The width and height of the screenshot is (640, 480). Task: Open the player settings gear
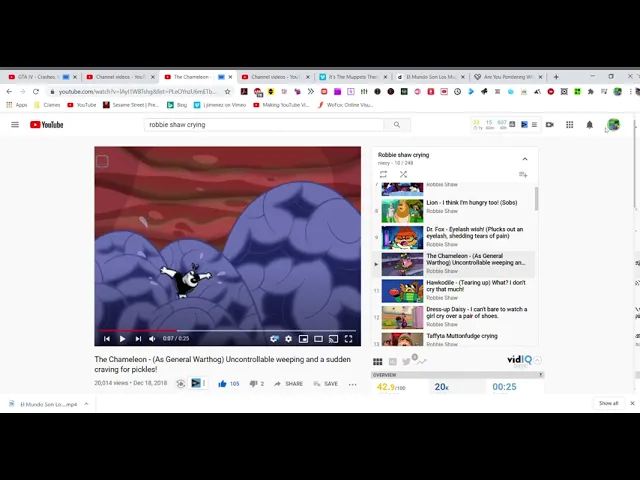pyautogui.click(x=289, y=339)
